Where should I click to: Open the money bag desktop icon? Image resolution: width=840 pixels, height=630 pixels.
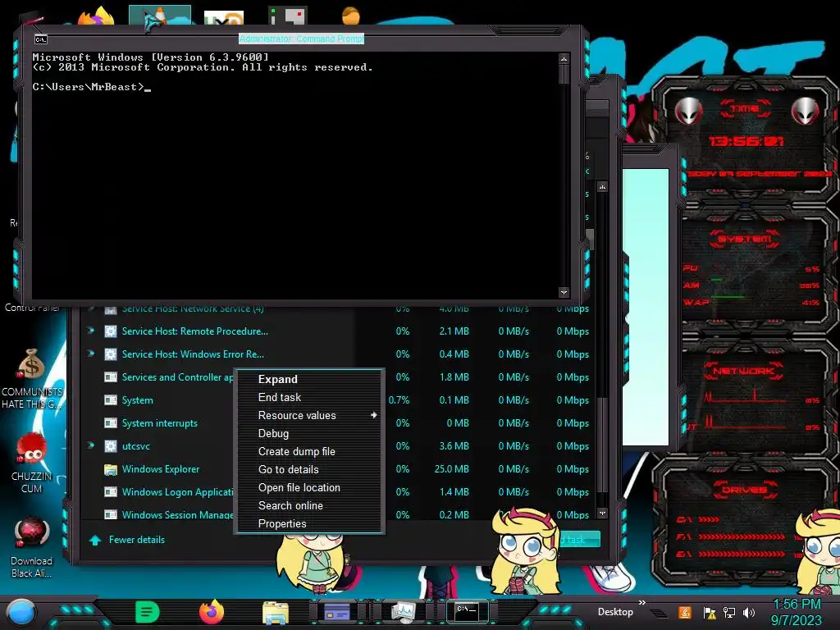coord(31,363)
